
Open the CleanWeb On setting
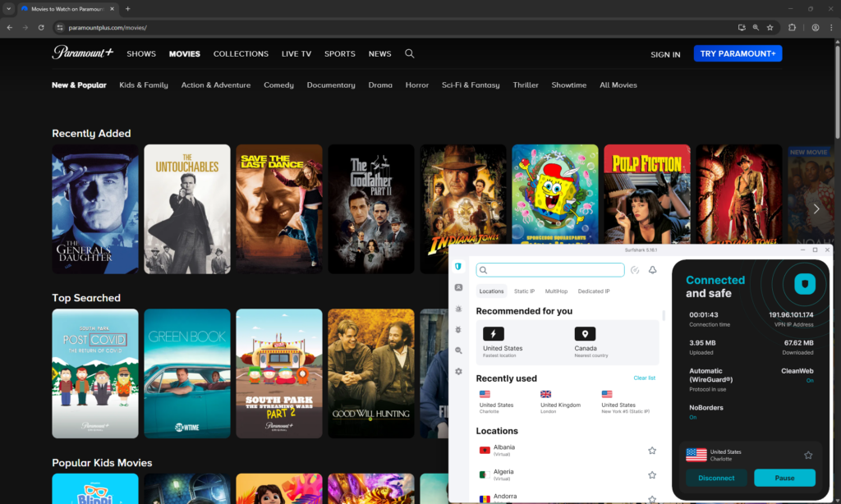797,375
